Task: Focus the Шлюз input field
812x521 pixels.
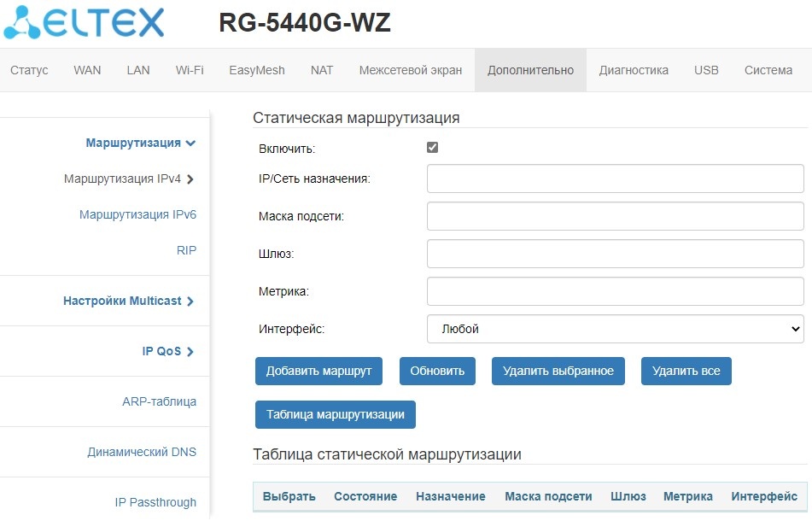Action: pos(615,254)
